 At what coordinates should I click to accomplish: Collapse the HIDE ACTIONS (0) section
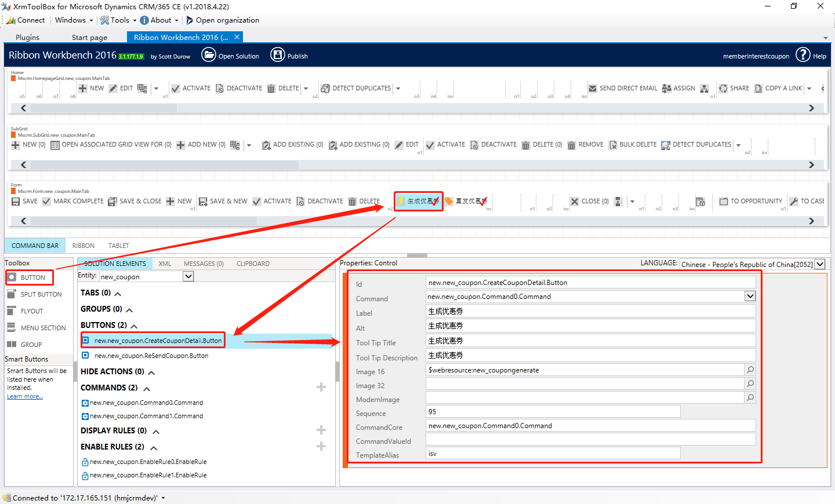[151, 372]
